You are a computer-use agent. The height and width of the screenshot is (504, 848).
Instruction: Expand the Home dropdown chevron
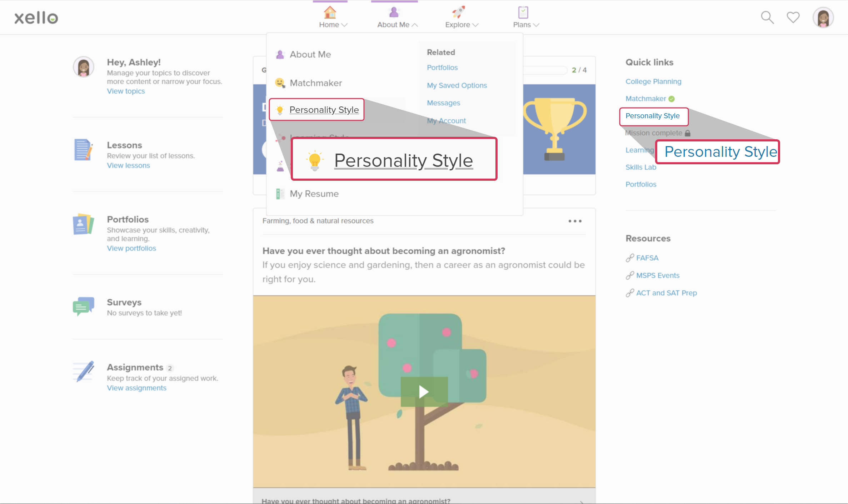click(345, 25)
